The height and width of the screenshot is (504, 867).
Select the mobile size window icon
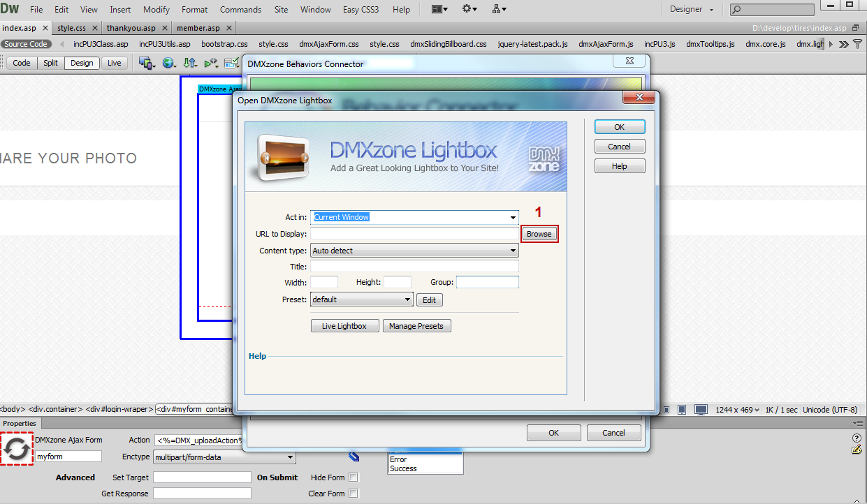(x=666, y=410)
